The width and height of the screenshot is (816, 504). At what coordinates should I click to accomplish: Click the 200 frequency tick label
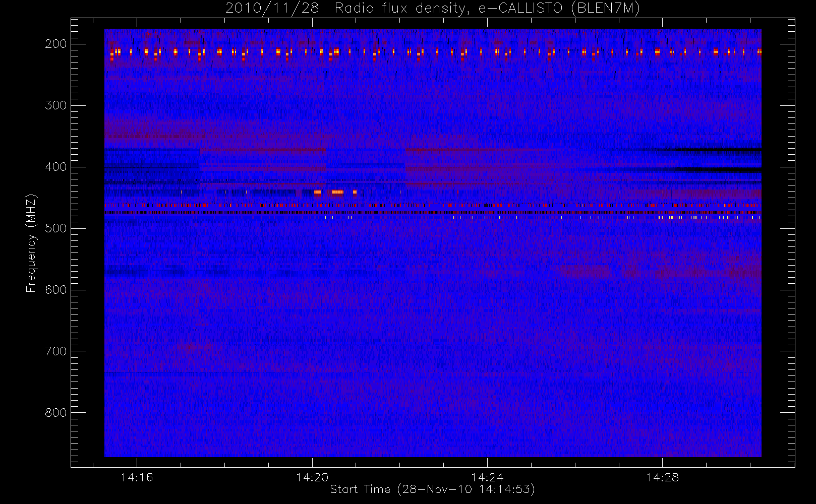click(56, 44)
